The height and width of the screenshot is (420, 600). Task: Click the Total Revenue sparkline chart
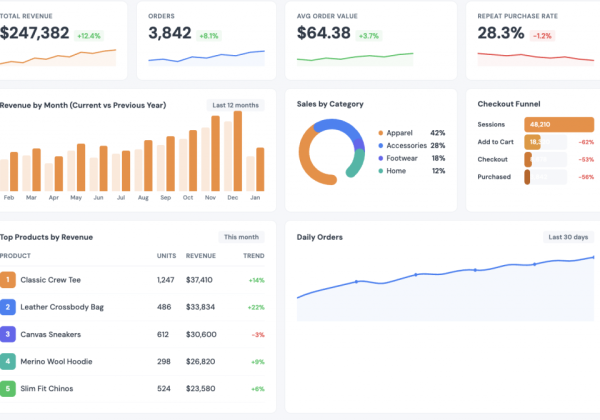(58, 58)
